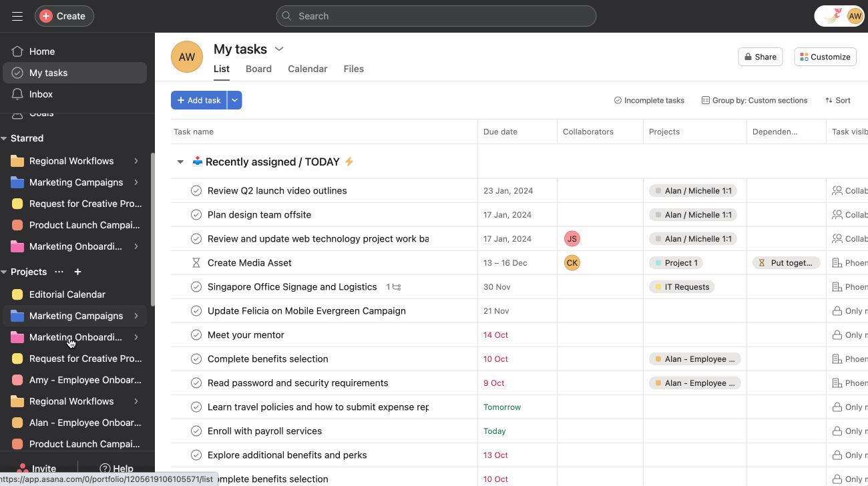Click the CK collaborator avatar

pos(572,263)
